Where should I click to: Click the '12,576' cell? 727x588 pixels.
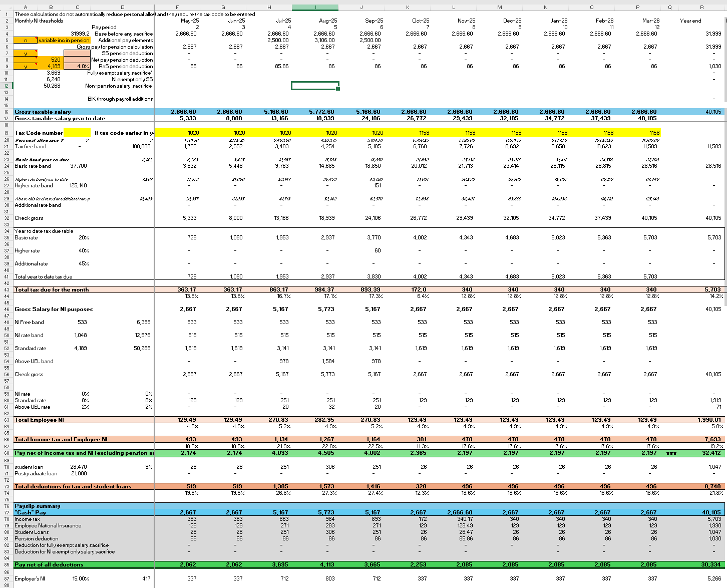(142, 335)
